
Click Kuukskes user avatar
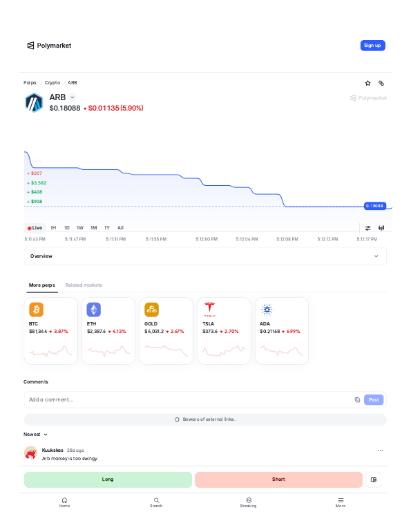[x=31, y=453]
